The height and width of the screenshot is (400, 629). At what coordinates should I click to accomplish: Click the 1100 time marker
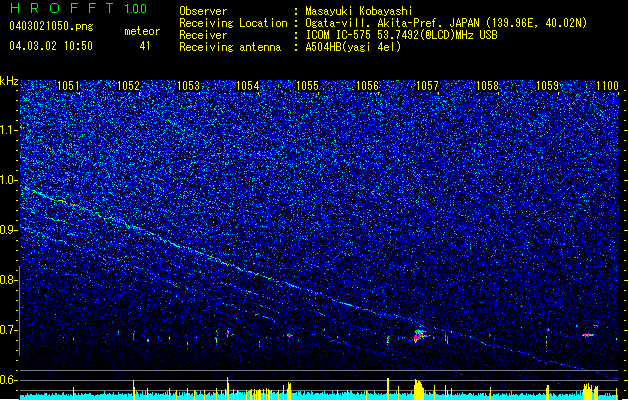[x=607, y=85]
